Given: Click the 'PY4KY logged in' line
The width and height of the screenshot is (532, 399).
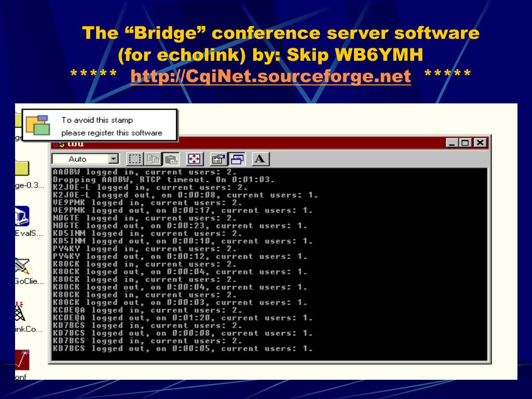Looking at the screenshot, I should point(144,249).
